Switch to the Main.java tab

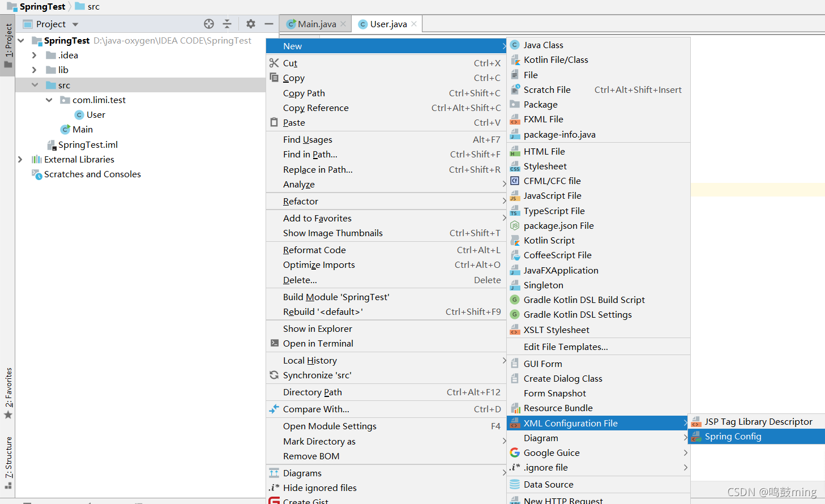317,24
